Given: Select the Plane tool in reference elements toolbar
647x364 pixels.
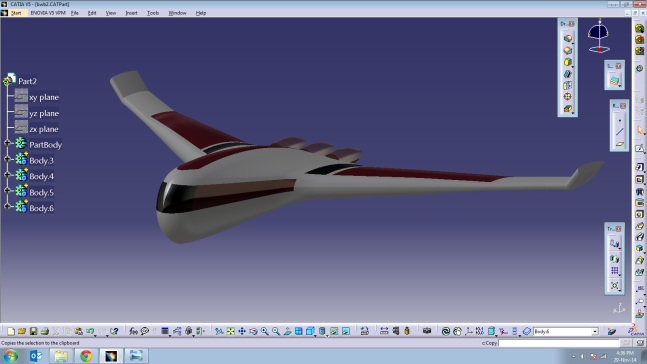Looking at the screenshot, I should [619, 144].
